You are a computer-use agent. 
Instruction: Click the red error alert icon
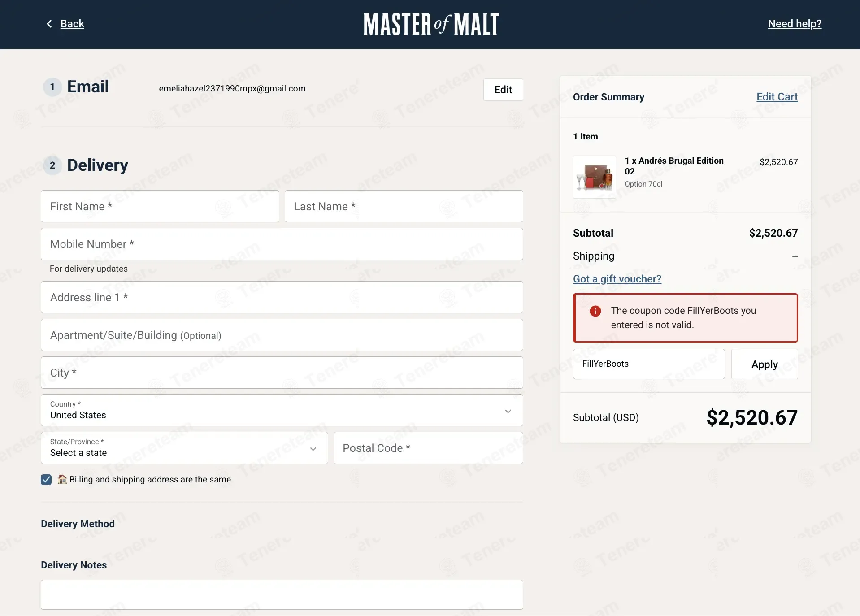pyautogui.click(x=595, y=311)
